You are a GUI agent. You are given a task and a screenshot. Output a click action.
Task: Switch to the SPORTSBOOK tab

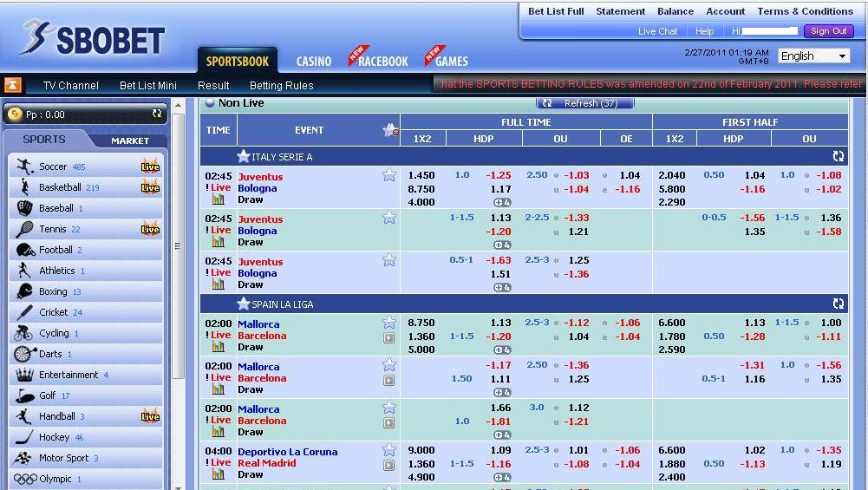coord(238,61)
